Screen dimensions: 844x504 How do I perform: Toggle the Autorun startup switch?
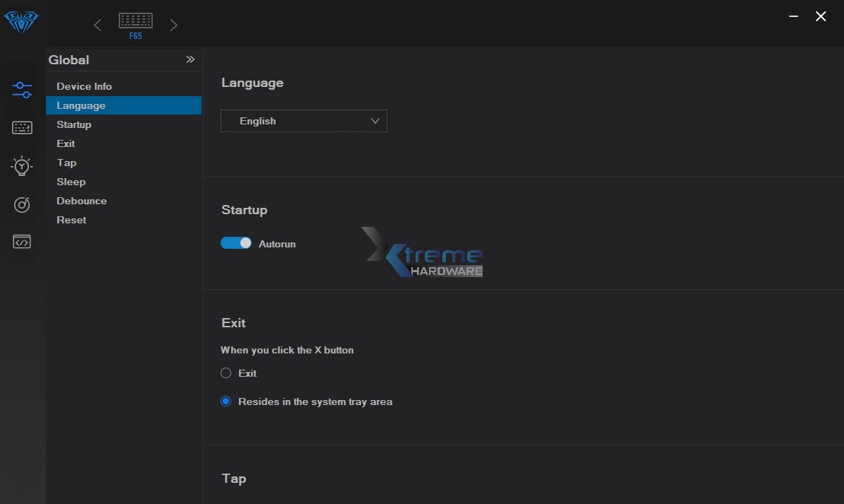236,243
